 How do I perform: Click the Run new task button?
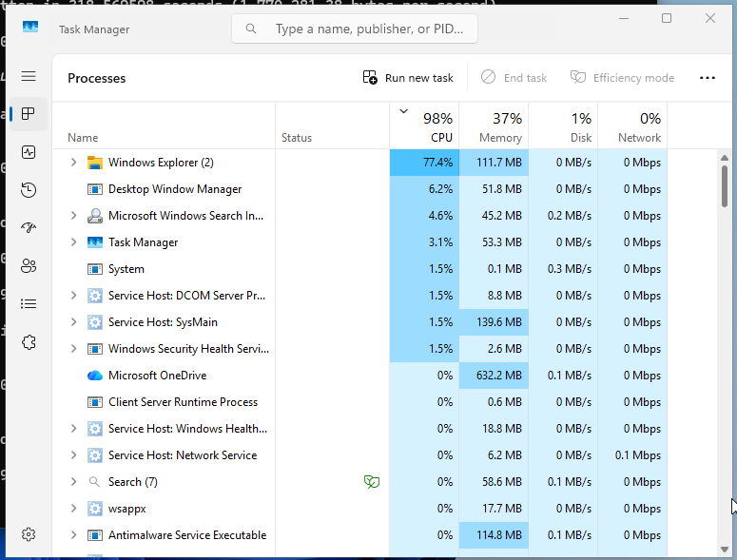[408, 78]
